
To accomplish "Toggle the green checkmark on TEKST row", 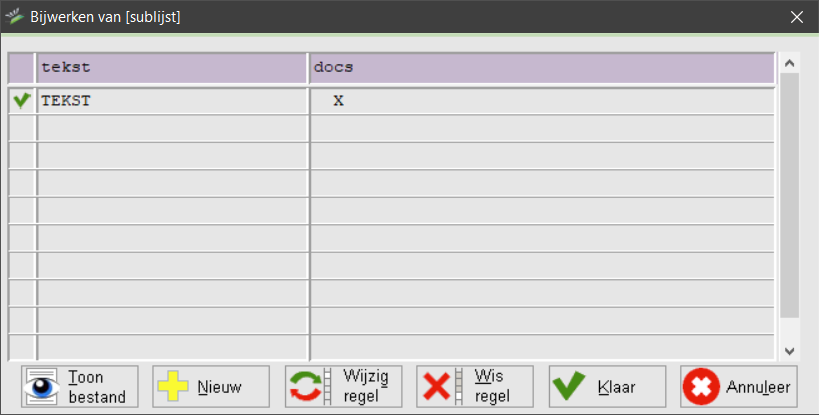I will 22,100.
